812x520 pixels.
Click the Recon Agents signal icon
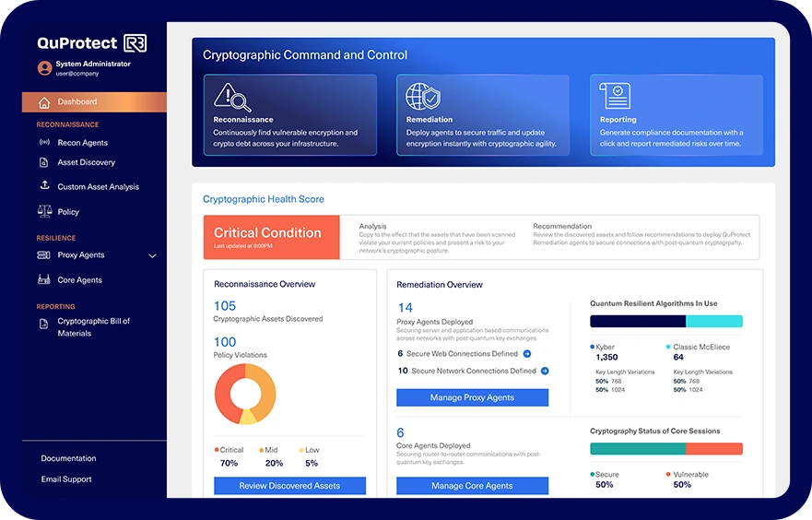pos(44,142)
